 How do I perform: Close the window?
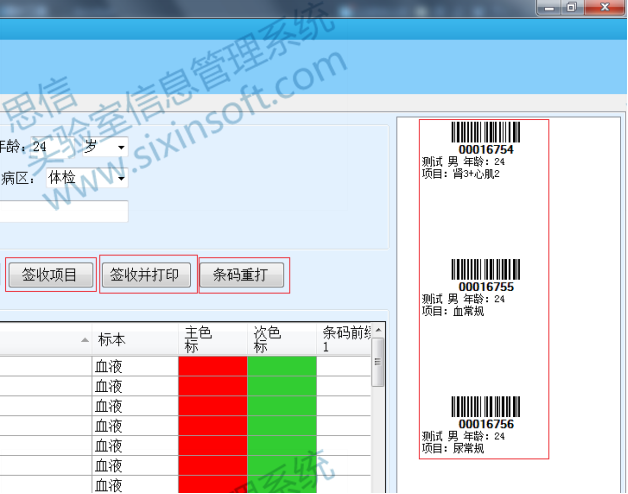click(x=605, y=7)
